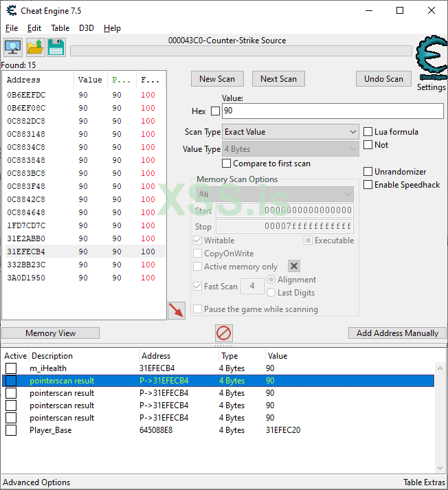Click the X button beside Active memory only
The width and height of the screenshot is (448, 490).
pos(293,266)
